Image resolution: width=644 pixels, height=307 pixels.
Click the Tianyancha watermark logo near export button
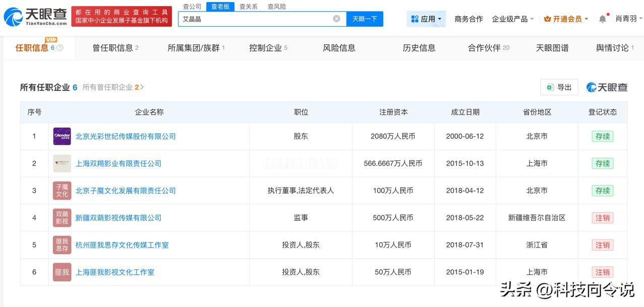click(x=607, y=87)
